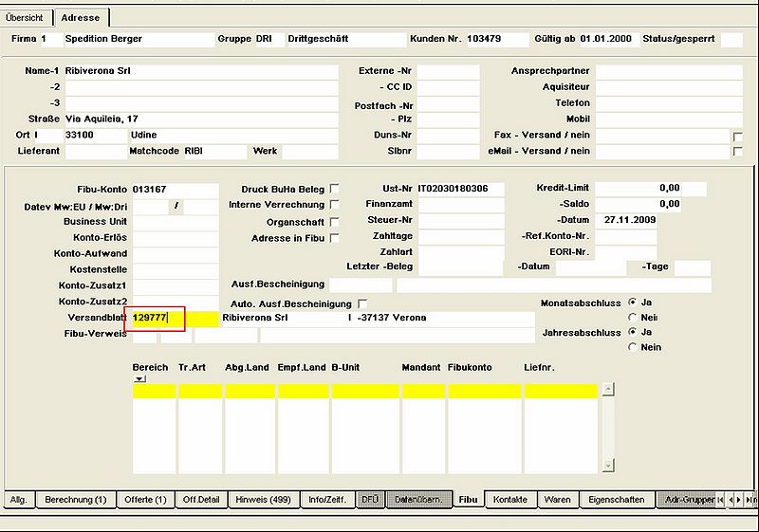Click 'Ribiverona Srl' text beside Versandblatt
The height and width of the screenshot is (532, 759).
[255, 318]
